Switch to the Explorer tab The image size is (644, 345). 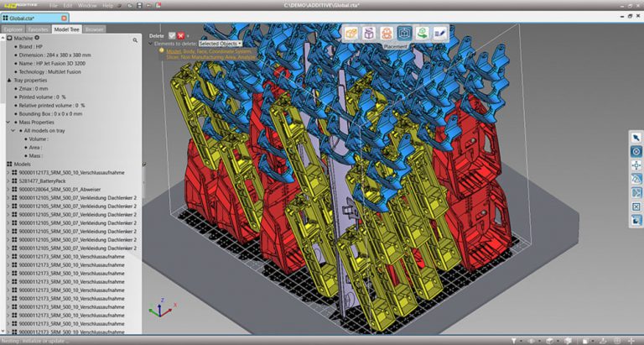click(x=13, y=29)
